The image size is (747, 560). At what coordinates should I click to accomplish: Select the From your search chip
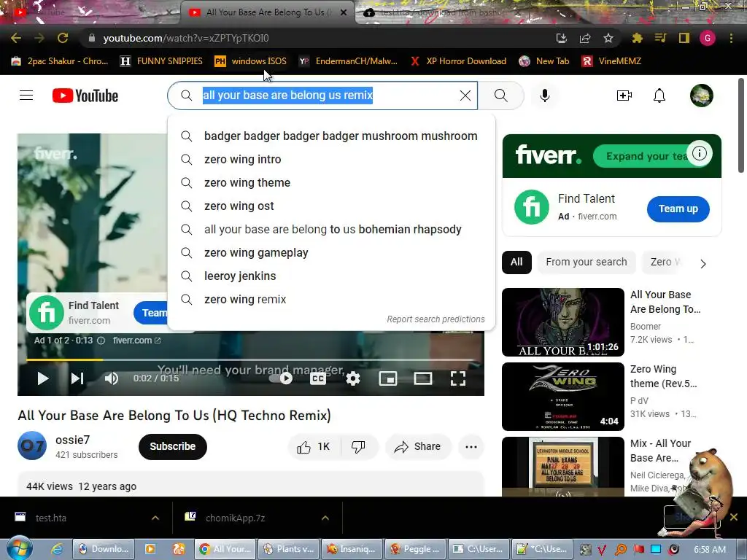click(587, 262)
